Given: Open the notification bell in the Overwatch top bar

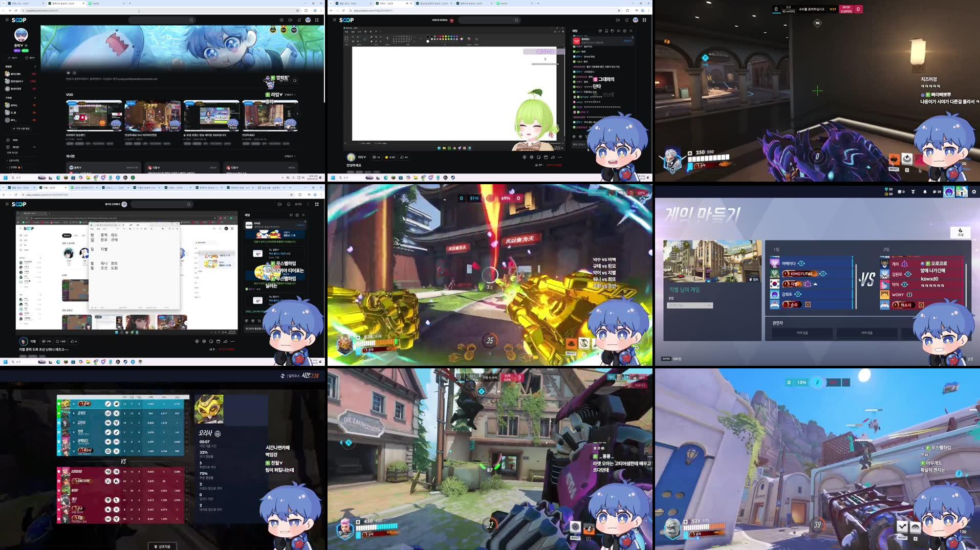Looking at the screenshot, I should 925,192.
